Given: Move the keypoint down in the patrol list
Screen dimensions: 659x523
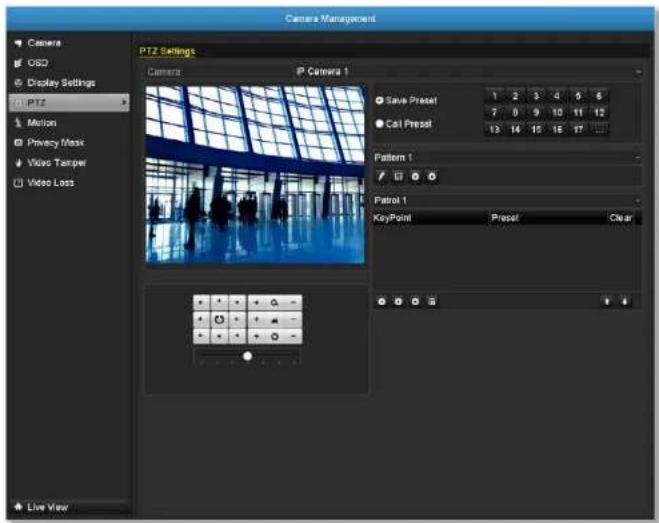Looking at the screenshot, I should click(x=625, y=301).
